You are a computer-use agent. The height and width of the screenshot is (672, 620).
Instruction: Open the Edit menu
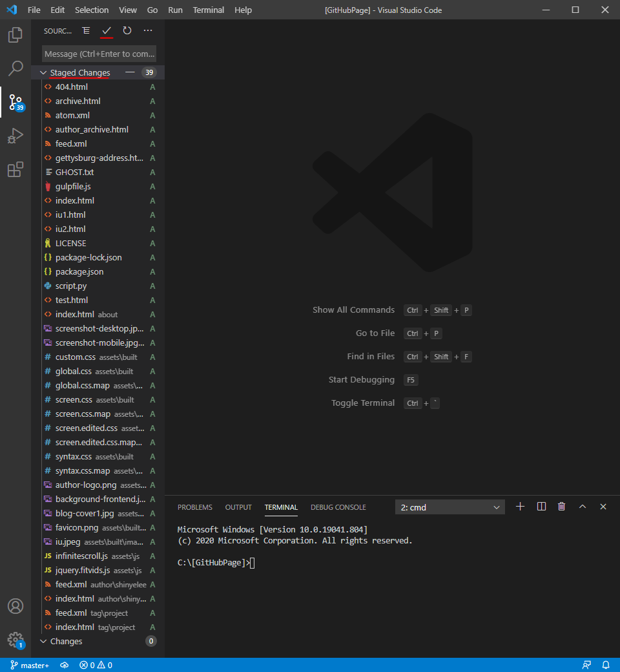[x=57, y=10]
